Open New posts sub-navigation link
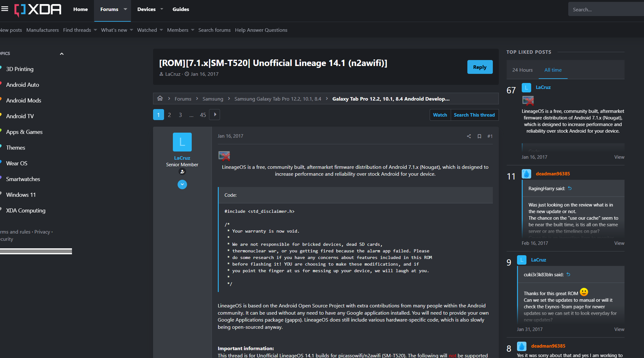The image size is (644, 358). point(11,30)
